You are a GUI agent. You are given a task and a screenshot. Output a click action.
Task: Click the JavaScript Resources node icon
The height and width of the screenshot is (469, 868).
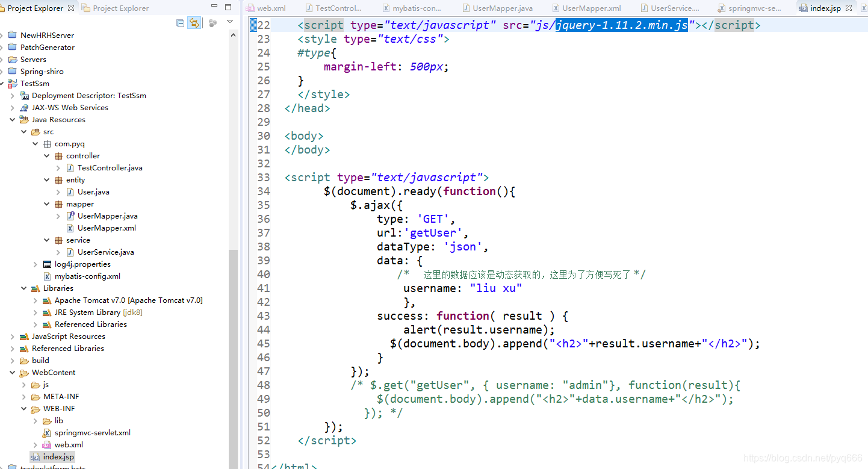click(x=24, y=337)
